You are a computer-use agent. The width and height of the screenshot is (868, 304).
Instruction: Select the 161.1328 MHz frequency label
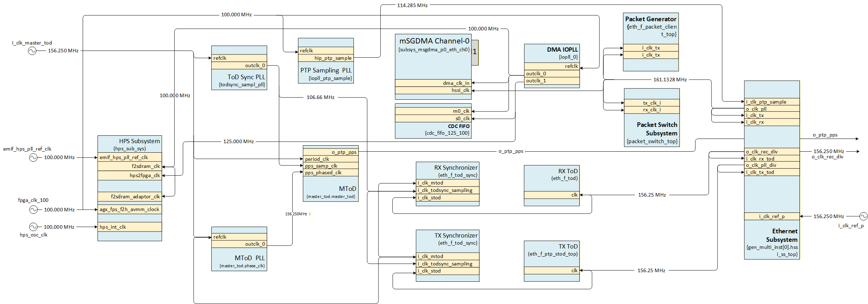pos(670,80)
